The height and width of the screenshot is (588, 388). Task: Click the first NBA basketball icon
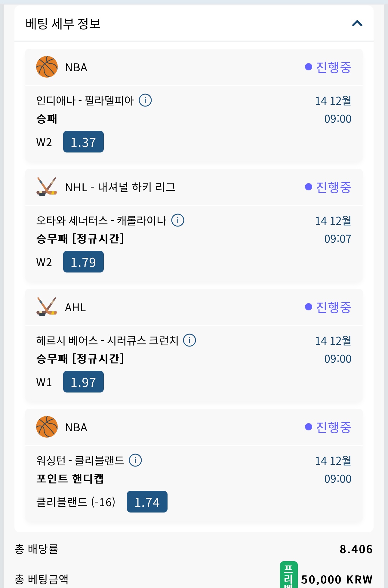[x=47, y=67]
